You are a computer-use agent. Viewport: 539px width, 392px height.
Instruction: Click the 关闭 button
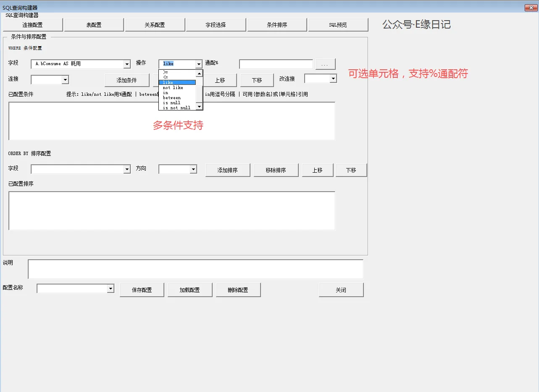coord(341,290)
